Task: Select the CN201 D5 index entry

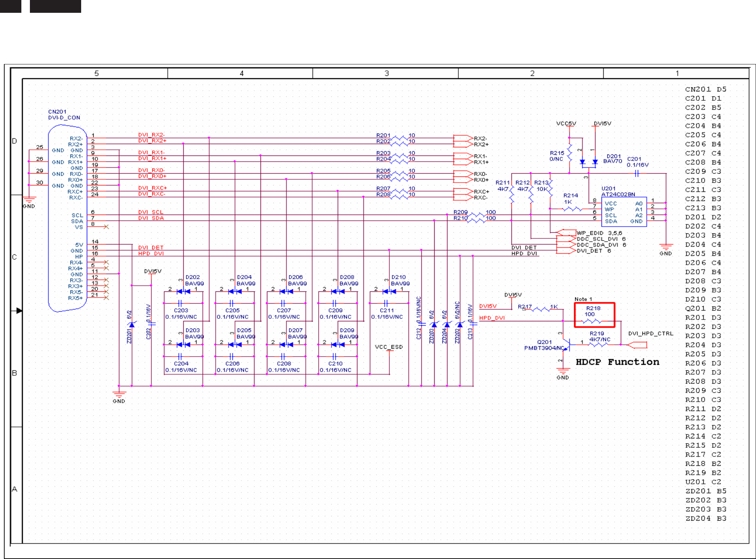Action: pyautogui.click(x=705, y=89)
